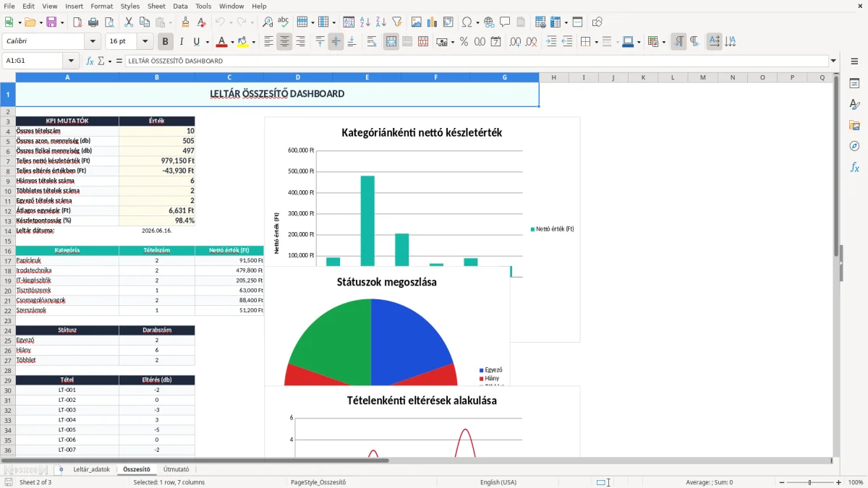Viewport: 868px width, 488px height.
Task: Align cell content to the right
Action: pyautogui.click(x=300, y=42)
